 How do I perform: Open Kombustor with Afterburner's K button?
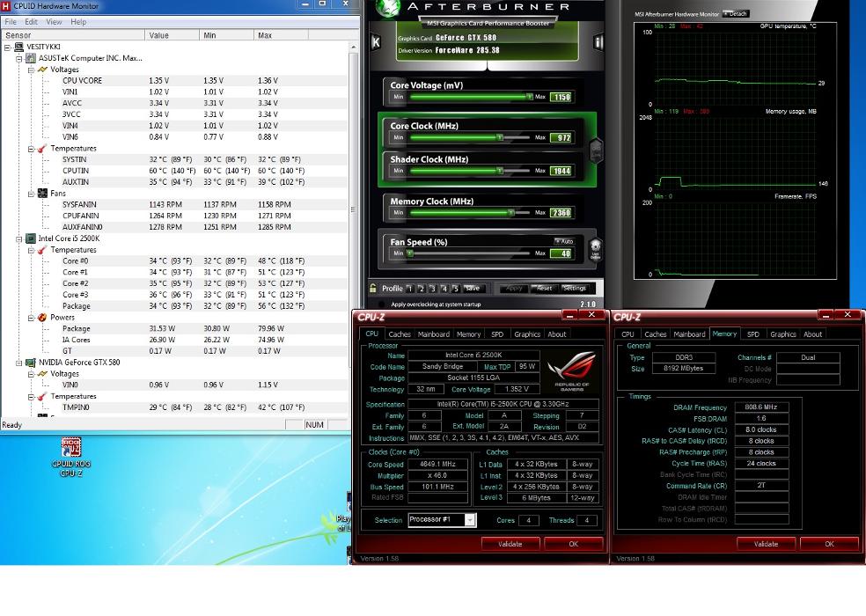coord(376,42)
